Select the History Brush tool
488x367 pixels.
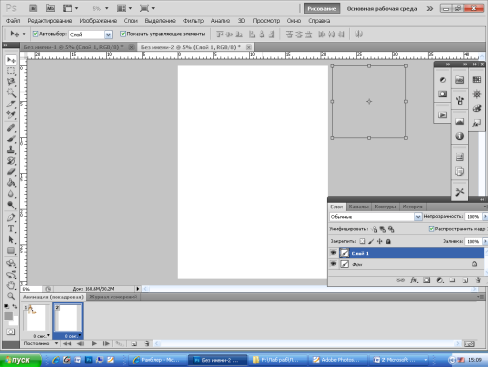coord(11,161)
